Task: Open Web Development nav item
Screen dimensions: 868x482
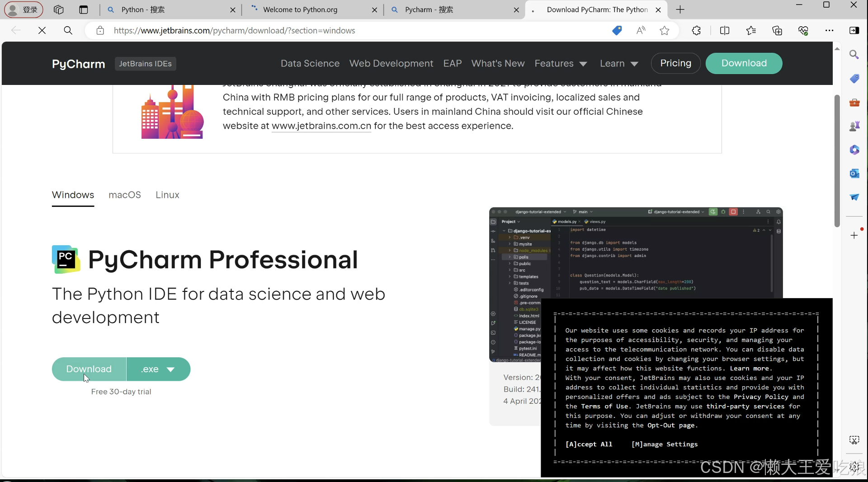Action: (x=391, y=64)
